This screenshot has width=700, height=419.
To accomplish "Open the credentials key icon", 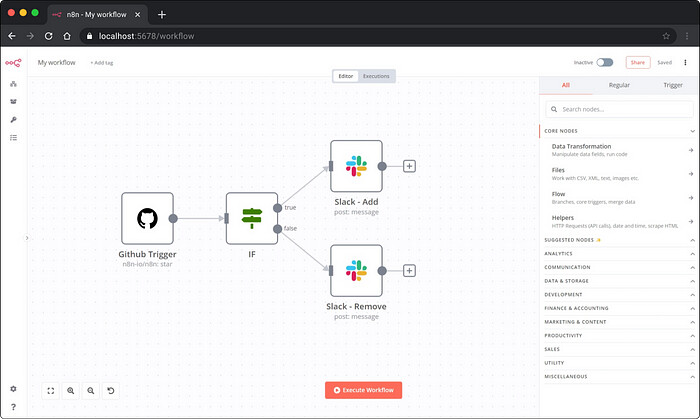I will pos(13,120).
